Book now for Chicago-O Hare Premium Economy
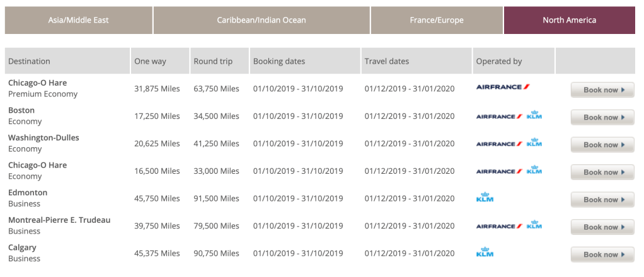 click(602, 90)
